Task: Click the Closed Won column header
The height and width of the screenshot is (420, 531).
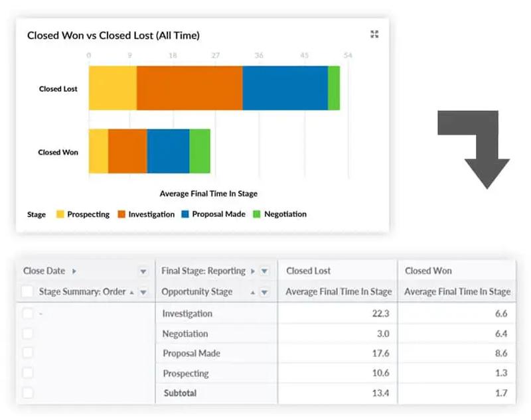Action: coord(428,271)
